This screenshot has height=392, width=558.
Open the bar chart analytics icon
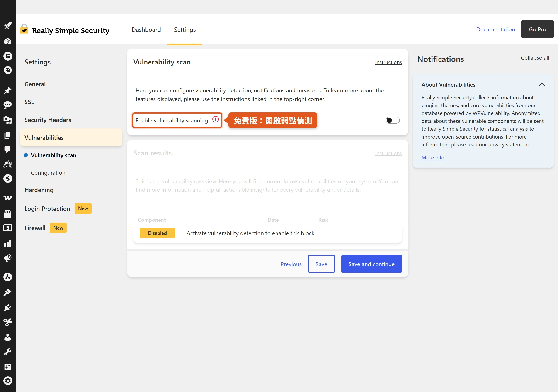click(x=8, y=243)
